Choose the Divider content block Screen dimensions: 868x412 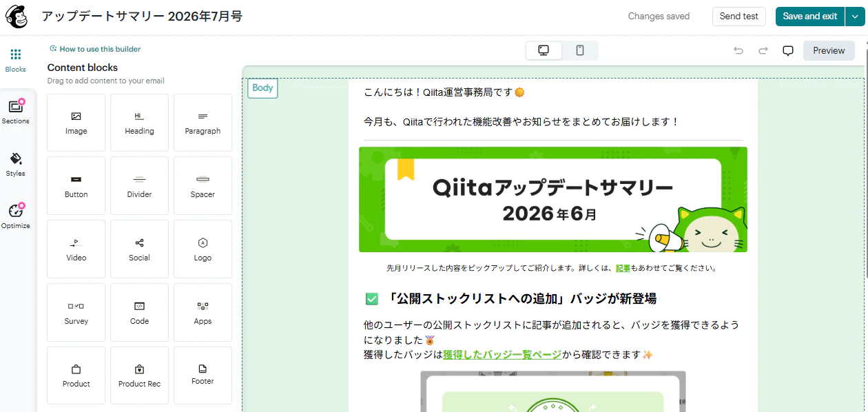tap(139, 186)
